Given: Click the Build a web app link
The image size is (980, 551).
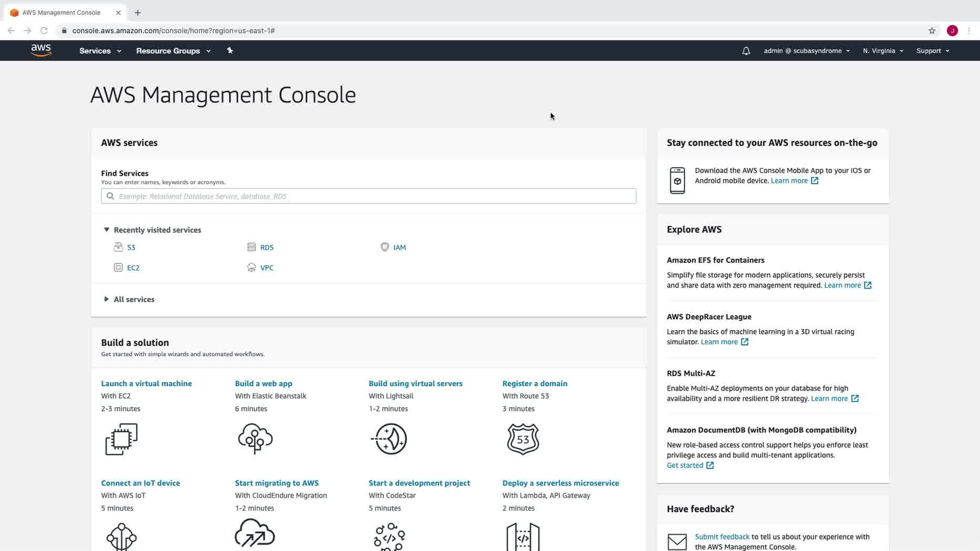Looking at the screenshot, I should [x=264, y=384].
